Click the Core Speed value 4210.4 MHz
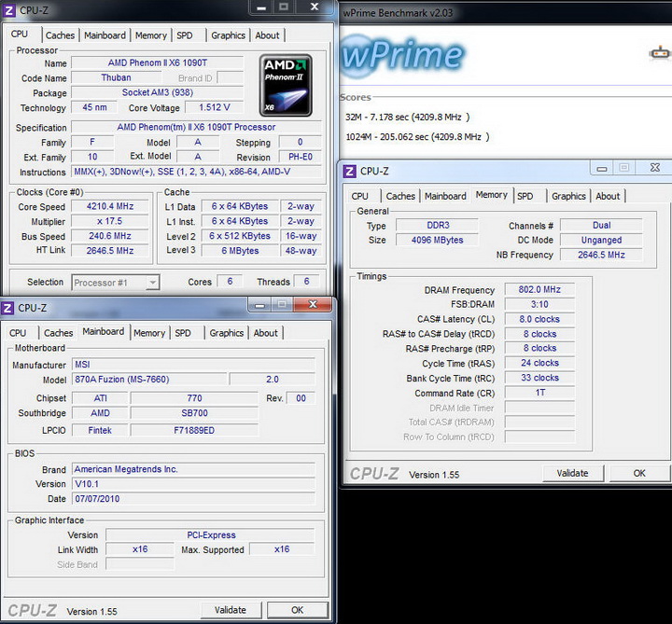This screenshot has height=624, width=672. tap(110, 206)
